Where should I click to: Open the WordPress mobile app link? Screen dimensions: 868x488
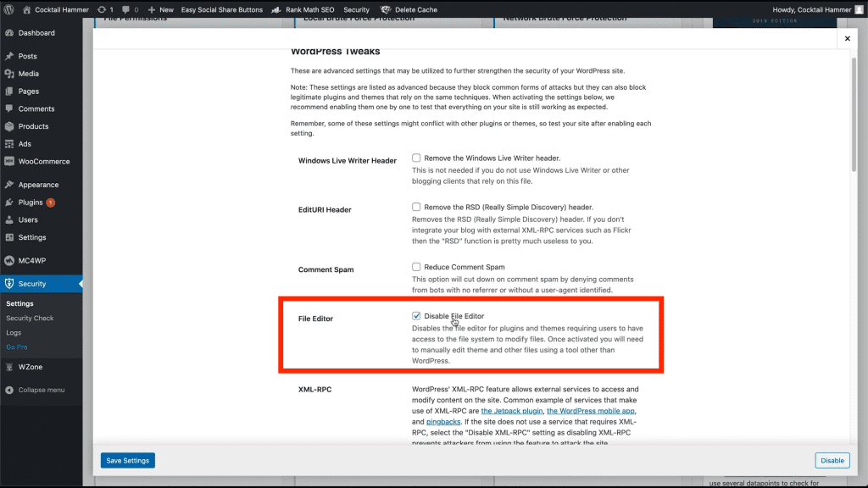click(x=591, y=411)
